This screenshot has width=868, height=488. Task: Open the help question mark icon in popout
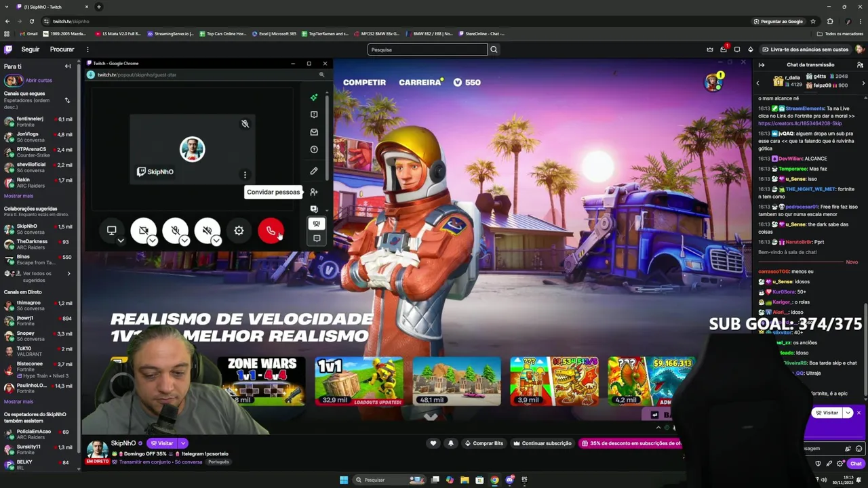pos(314,150)
